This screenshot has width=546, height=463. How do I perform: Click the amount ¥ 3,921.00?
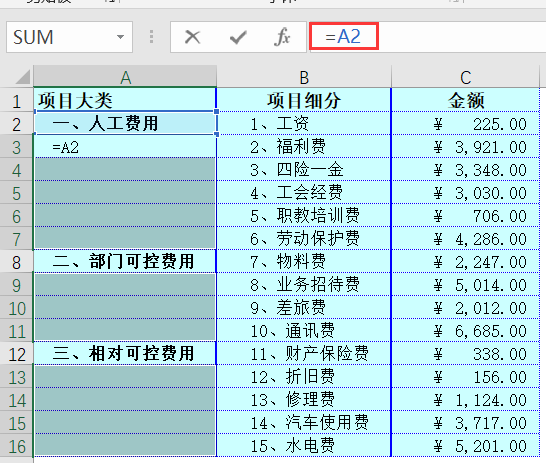pyautogui.click(x=465, y=146)
